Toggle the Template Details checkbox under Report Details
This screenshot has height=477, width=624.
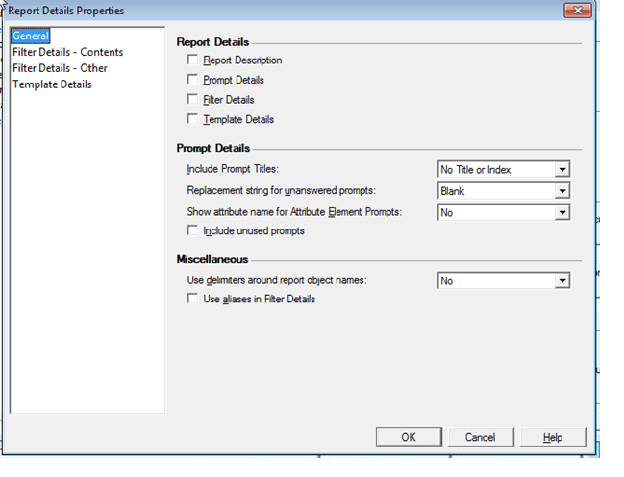pyautogui.click(x=192, y=120)
